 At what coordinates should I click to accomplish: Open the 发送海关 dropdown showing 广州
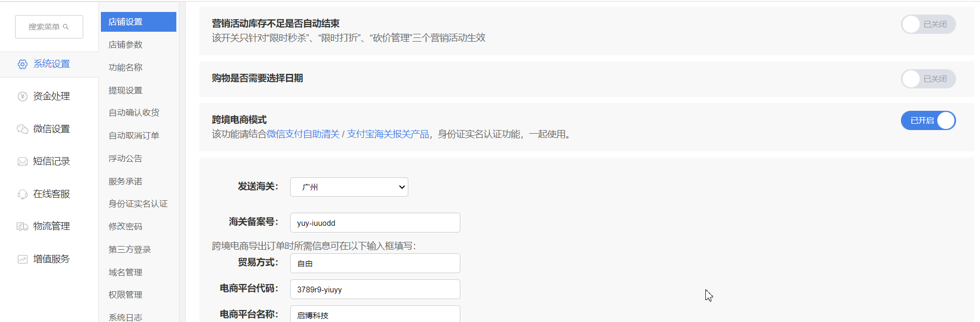point(349,187)
